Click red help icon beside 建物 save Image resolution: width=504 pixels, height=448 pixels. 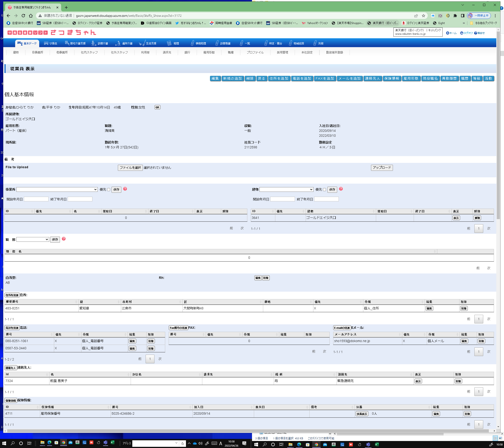pos(341,189)
